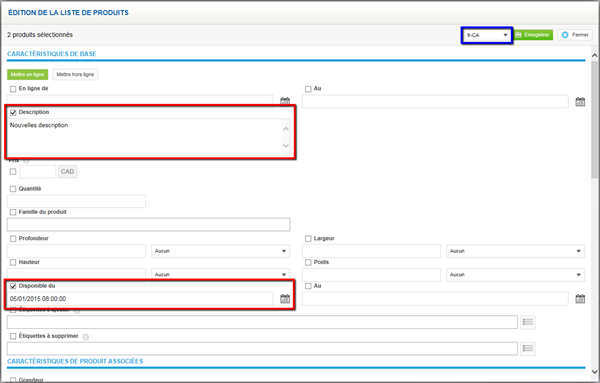The image size is (600, 383).
Task: Uncheck the Description checkbox
Action: pos(13,112)
